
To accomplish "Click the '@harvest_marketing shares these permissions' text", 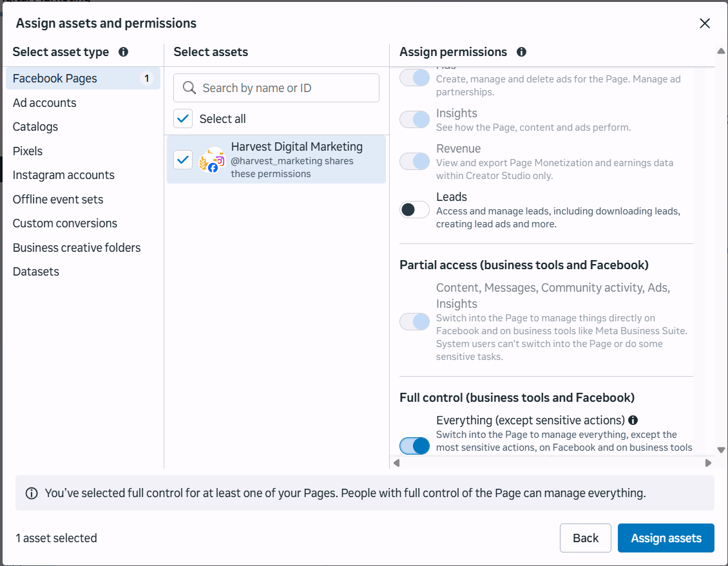I will pyautogui.click(x=292, y=167).
